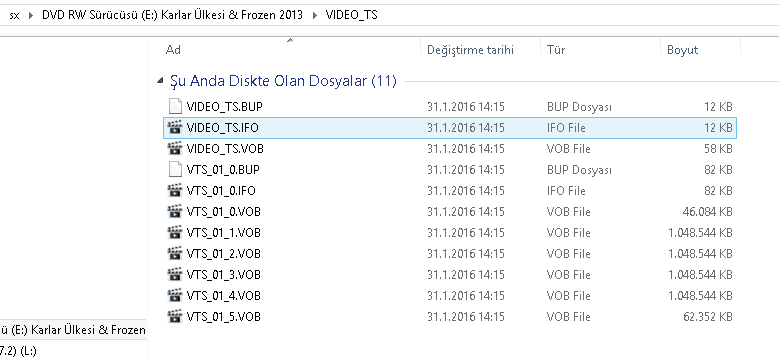Collapse the 'Şu Anda Diskte Olan Dosyalar' group
Viewport: 779px width, 361px height.
pos(160,80)
